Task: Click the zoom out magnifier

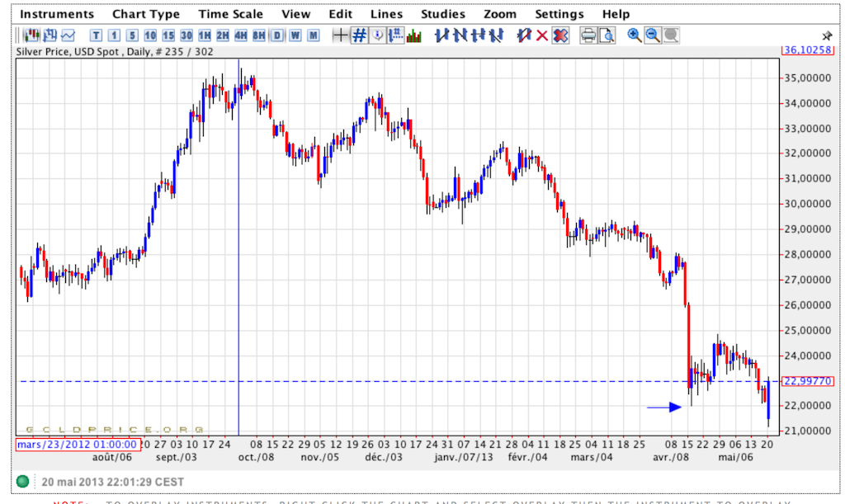Action: pos(653,35)
